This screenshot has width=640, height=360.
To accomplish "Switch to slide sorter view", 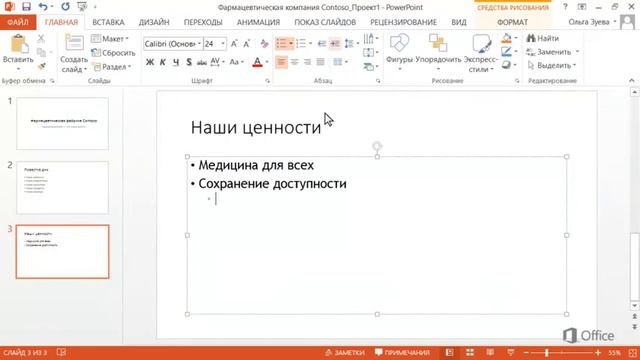I will [470, 353].
